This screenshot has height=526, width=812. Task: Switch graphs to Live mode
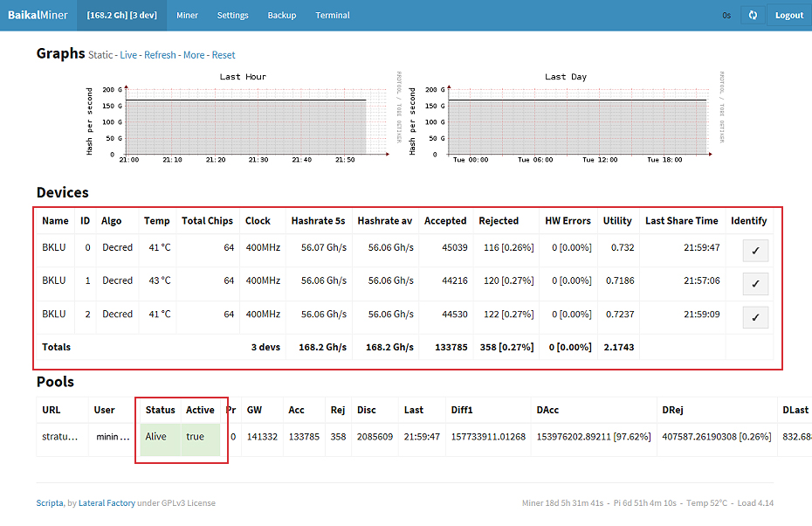pos(128,55)
